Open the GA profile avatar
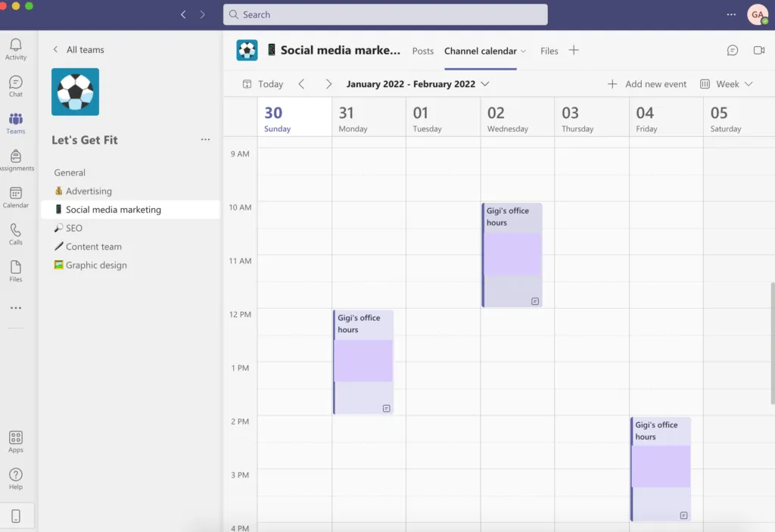 (758, 15)
